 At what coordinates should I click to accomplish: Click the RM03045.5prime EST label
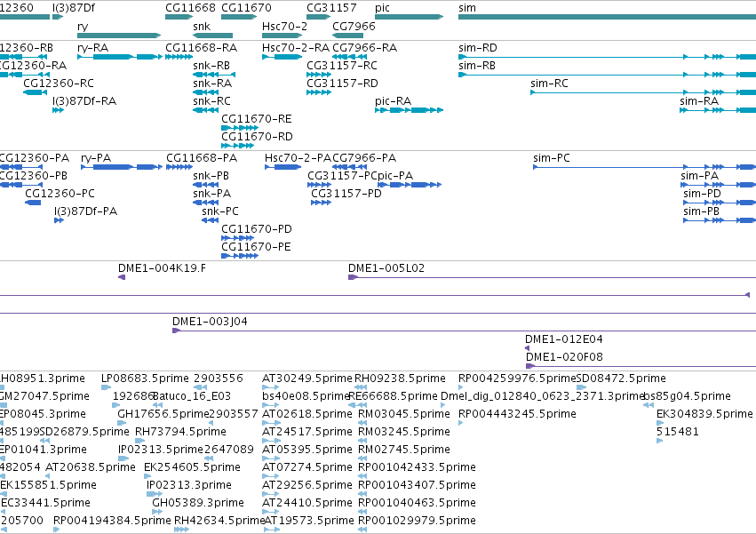pos(404,414)
